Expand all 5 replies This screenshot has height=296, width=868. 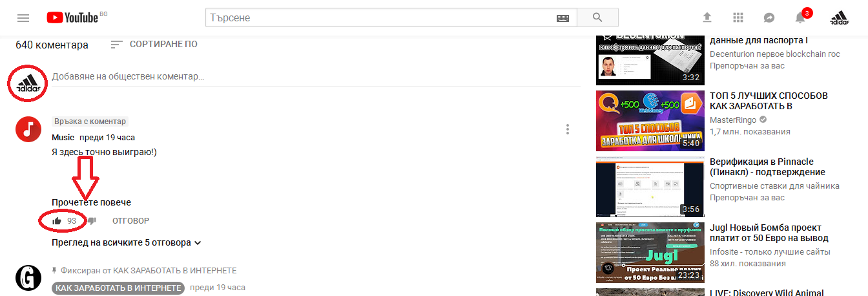pos(127,243)
